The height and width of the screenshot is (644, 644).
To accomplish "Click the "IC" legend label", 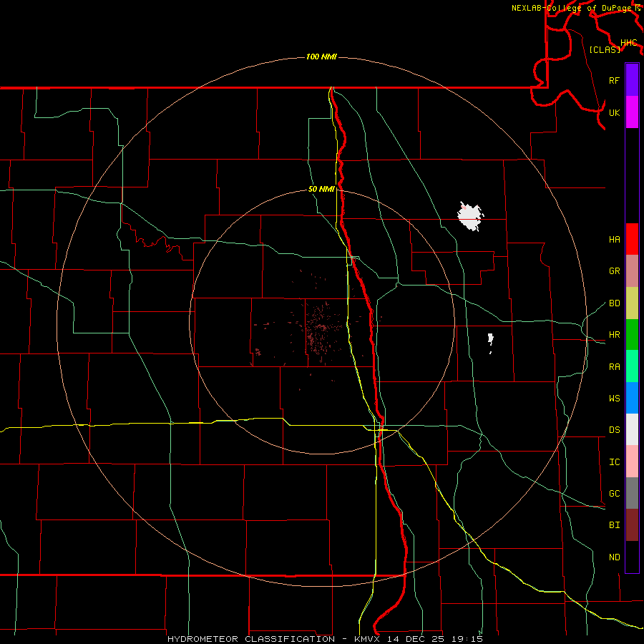I will tap(614, 462).
